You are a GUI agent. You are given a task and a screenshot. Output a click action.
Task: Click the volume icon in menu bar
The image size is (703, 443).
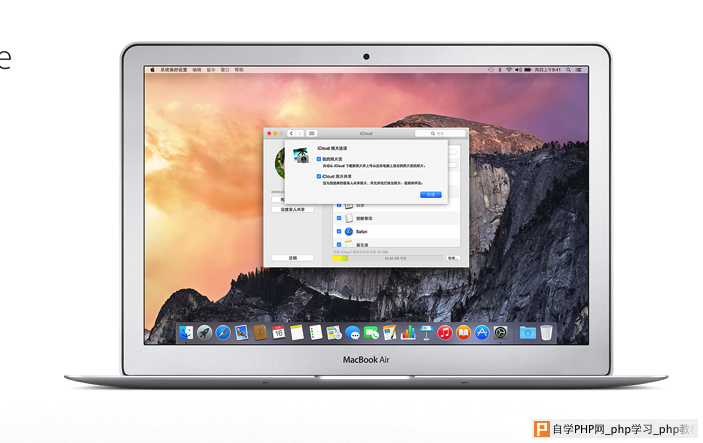tap(518, 70)
